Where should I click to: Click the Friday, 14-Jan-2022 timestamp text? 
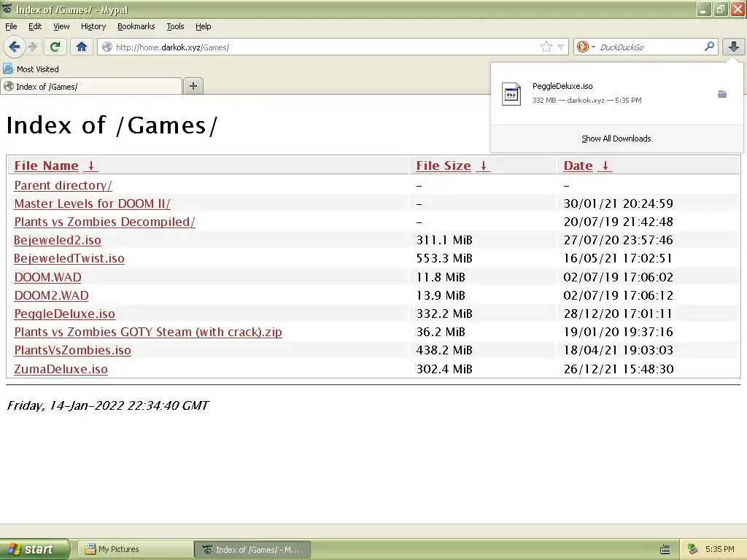(x=108, y=405)
